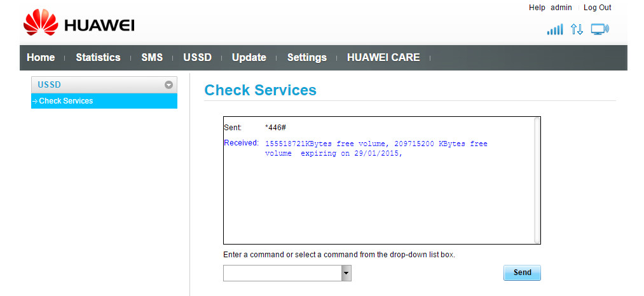This screenshot has height=296, width=644.
Task: Click the admin user link
Action: pyautogui.click(x=561, y=8)
